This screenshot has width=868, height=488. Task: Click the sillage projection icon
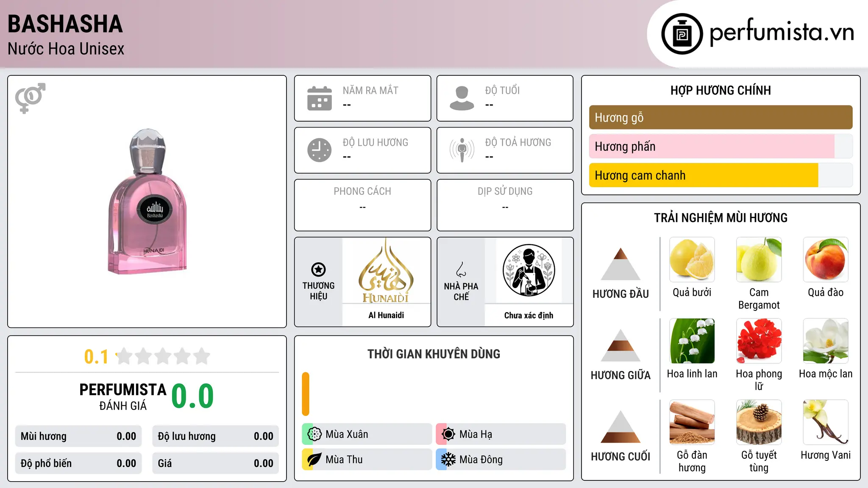tap(462, 150)
